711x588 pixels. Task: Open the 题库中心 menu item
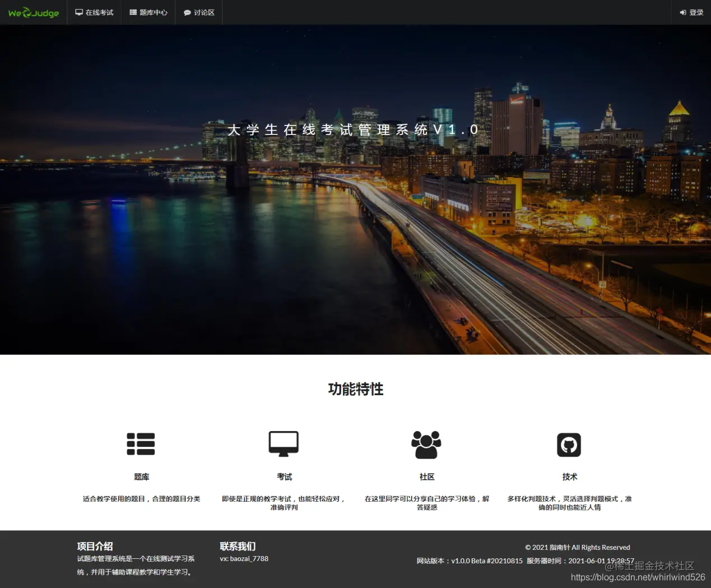click(x=148, y=12)
